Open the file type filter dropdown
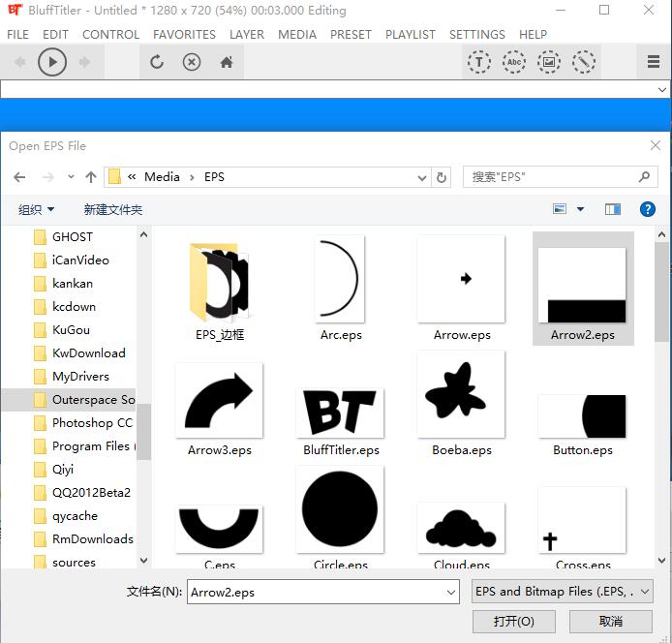 tap(563, 592)
